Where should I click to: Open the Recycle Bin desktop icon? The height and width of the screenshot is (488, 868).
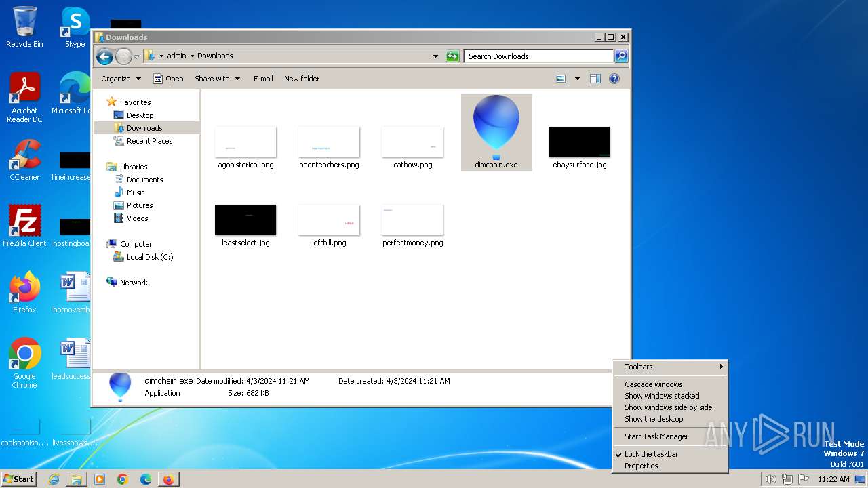24,27
